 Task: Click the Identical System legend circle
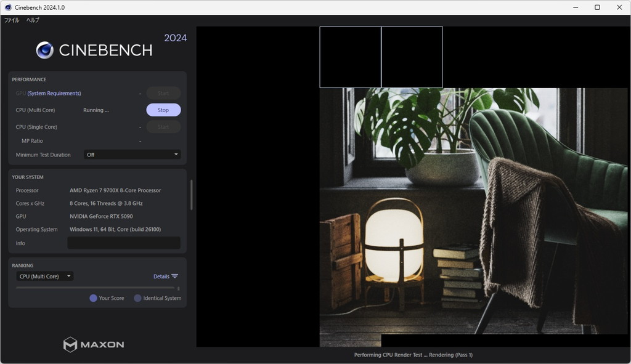click(x=137, y=298)
